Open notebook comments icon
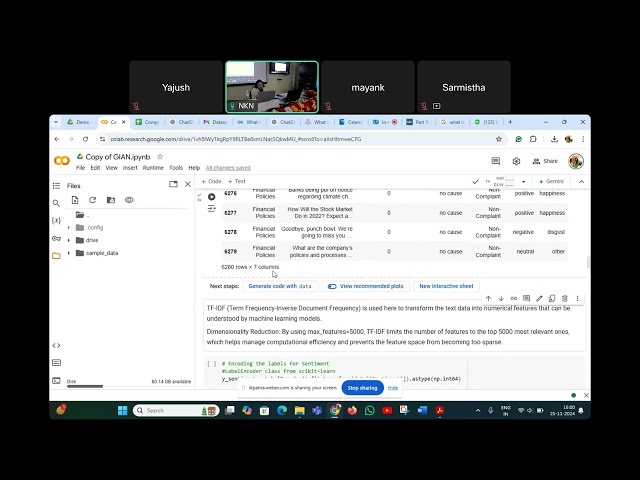This screenshot has width=640, height=480. tap(496, 161)
